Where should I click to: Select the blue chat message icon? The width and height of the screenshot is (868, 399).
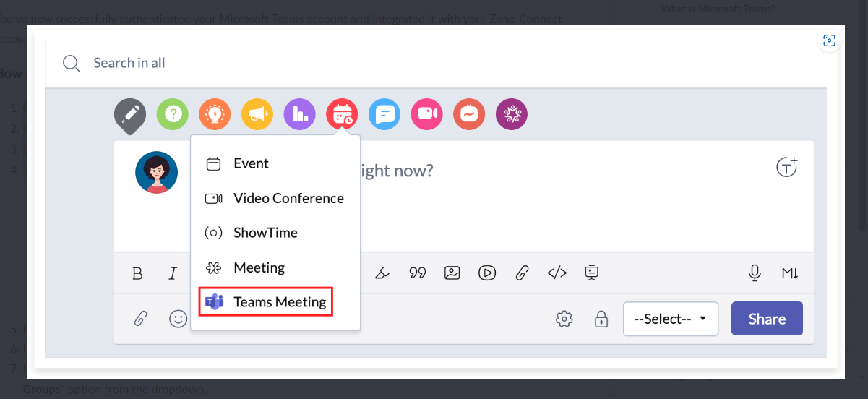[x=384, y=113]
